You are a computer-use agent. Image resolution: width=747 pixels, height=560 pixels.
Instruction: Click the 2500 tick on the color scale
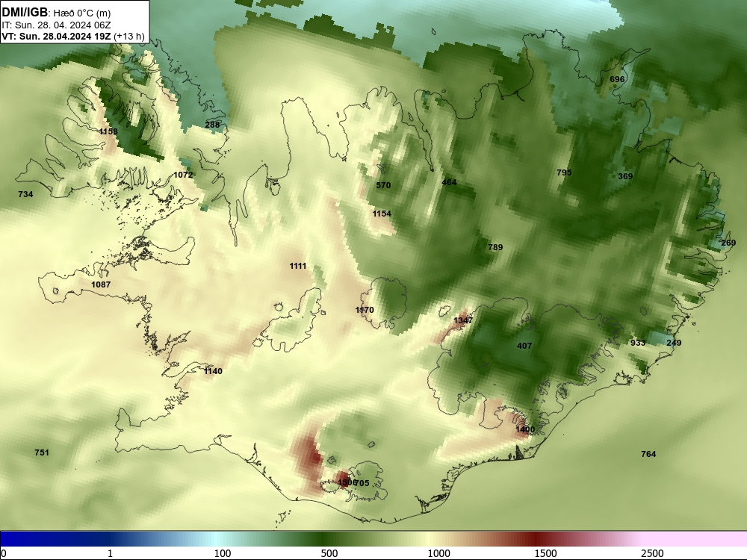(652, 553)
